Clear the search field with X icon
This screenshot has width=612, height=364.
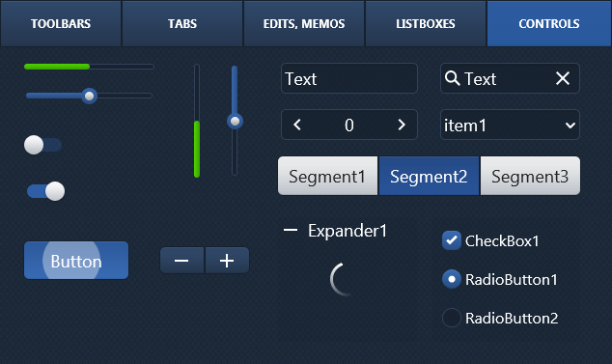click(563, 78)
